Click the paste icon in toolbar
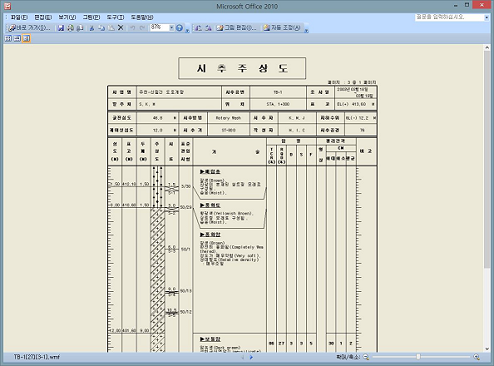 [x=111, y=28]
